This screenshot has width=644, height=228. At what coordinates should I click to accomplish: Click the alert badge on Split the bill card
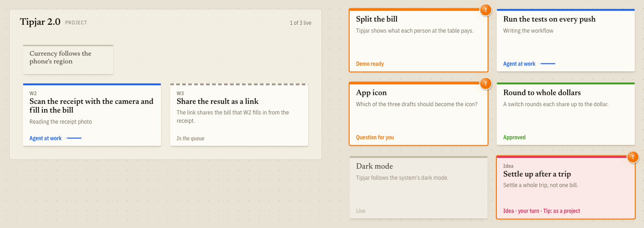point(486,10)
